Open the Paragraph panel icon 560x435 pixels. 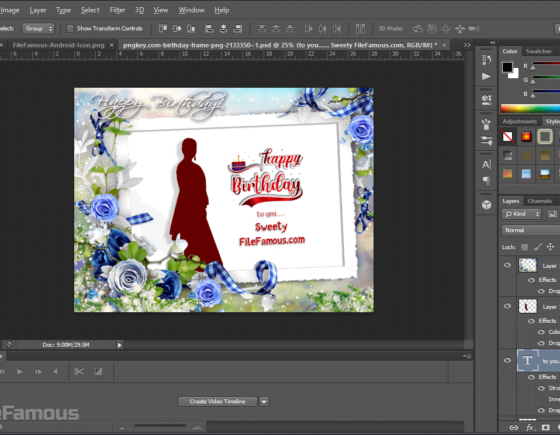point(486,180)
